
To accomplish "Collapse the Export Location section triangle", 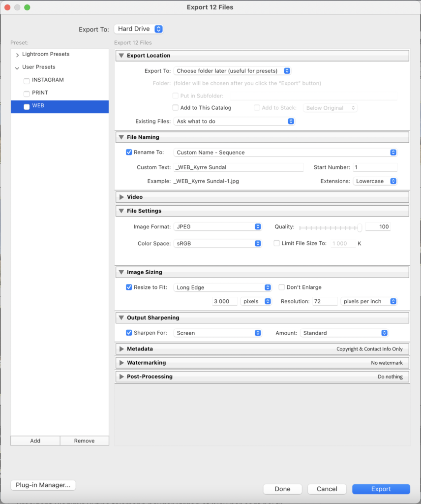I will click(x=121, y=56).
